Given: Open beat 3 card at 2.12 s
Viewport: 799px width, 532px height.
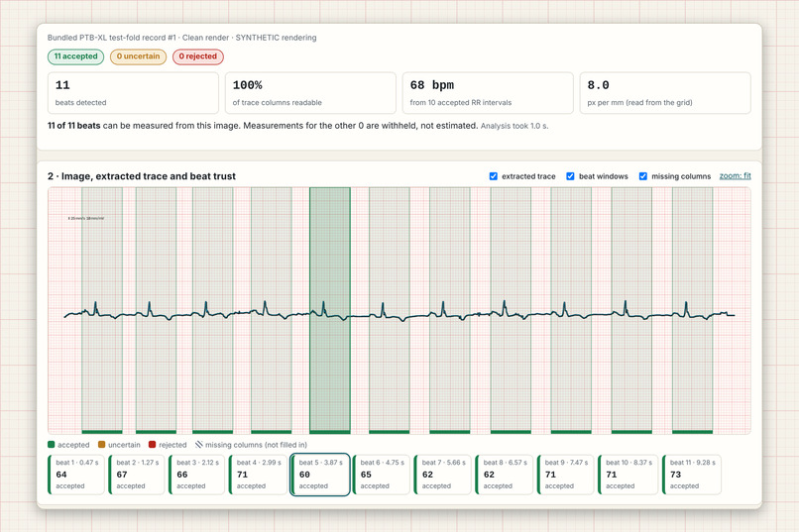Looking at the screenshot, I should tap(196, 475).
